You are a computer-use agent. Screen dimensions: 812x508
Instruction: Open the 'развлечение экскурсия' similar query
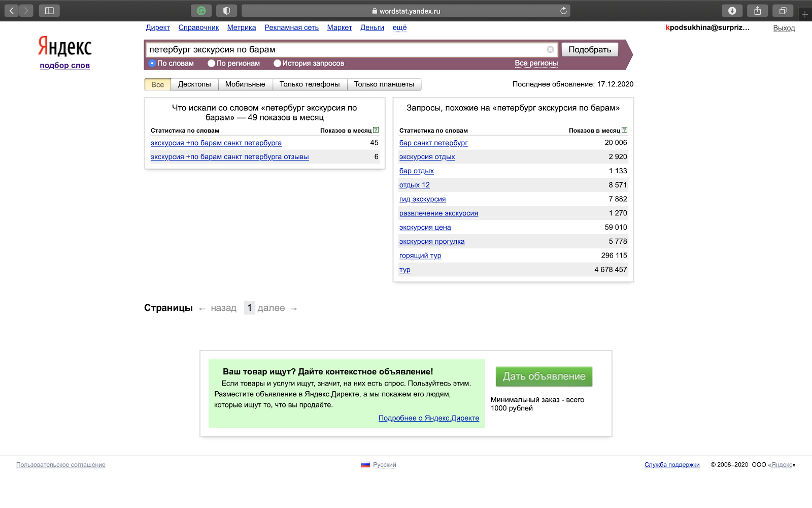438,213
